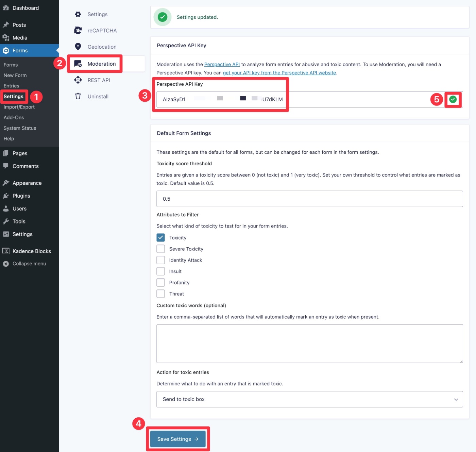Screen dimensions: 476x452
Task: Click the Comments bubble icon
Action: [6, 166]
